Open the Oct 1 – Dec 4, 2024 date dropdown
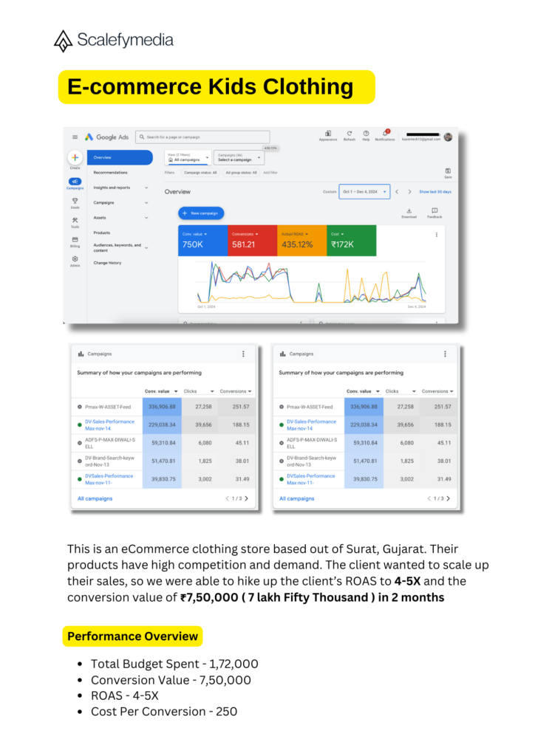The height and width of the screenshot is (756, 535). [364, 191]
